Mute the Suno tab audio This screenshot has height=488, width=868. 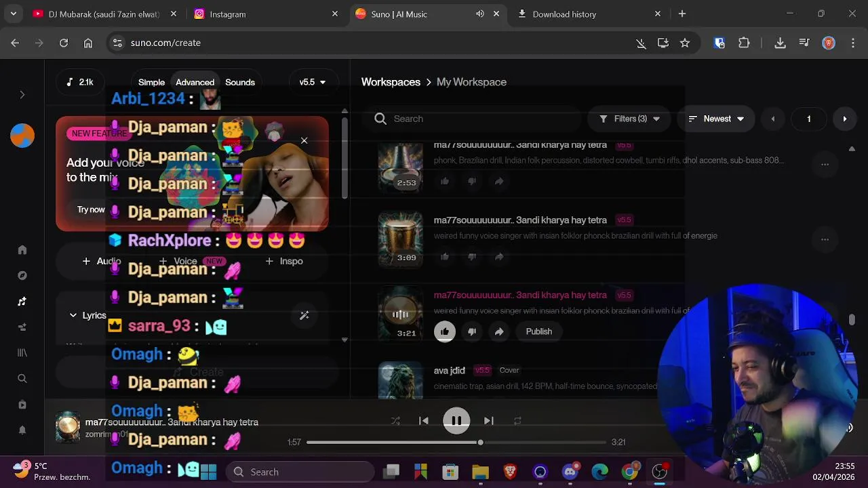click(x=480, y=14)
